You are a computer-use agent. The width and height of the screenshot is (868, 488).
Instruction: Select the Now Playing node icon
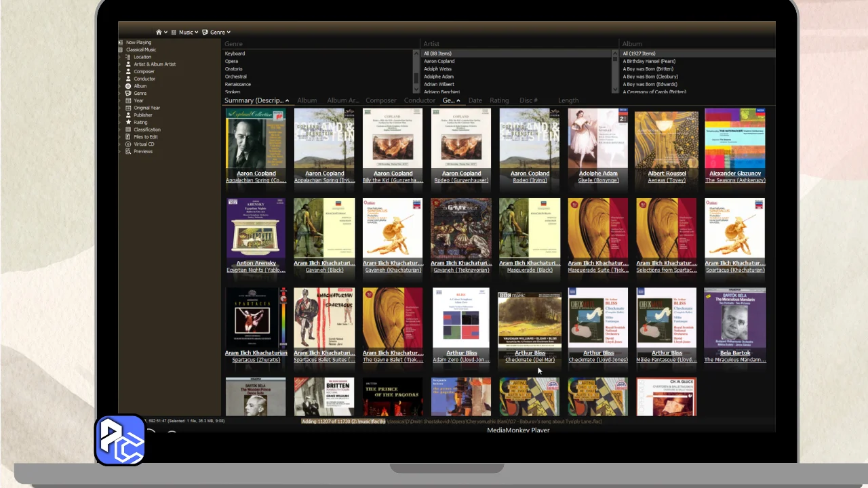(x=121, y=42)
